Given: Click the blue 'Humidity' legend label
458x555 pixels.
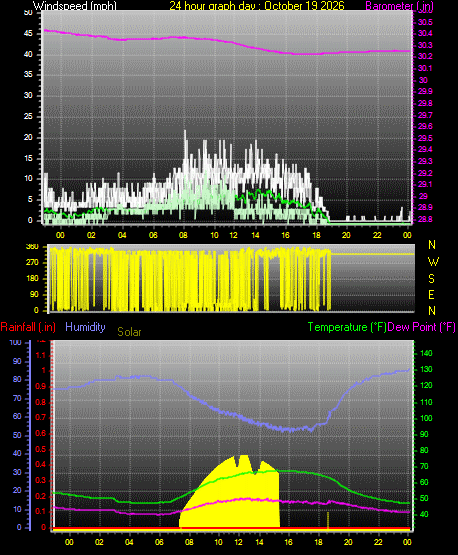Looking at the screenshot, I should point(85,327).
